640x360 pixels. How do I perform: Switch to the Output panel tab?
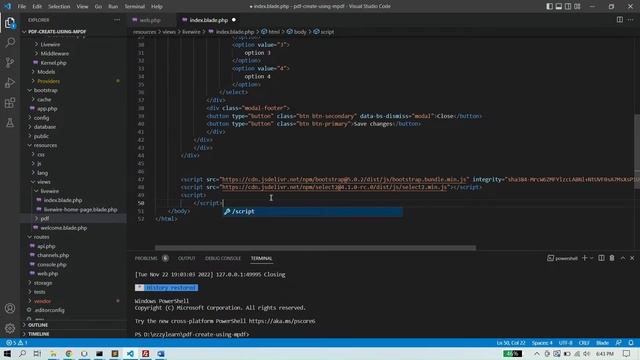[x=187, y=258]
